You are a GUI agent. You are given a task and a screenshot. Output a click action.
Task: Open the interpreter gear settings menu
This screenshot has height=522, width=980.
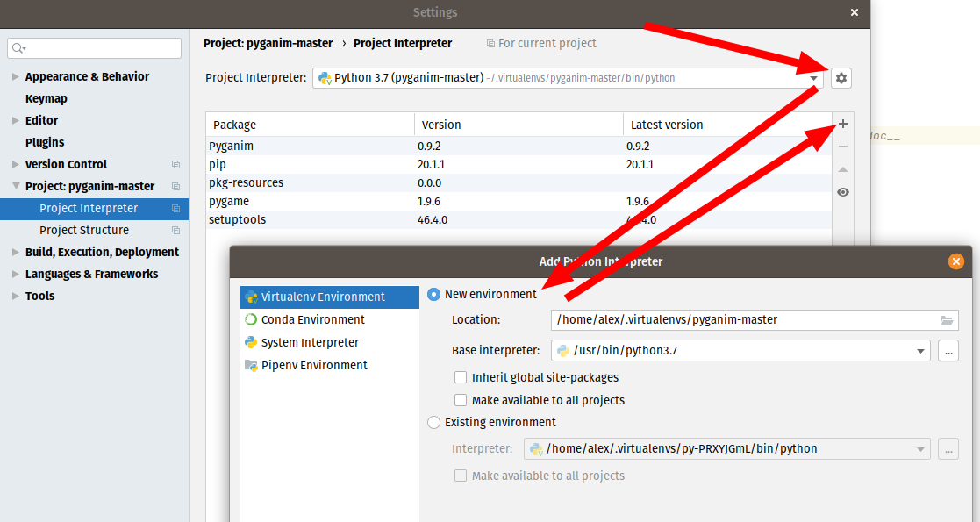tap(841, 78)
